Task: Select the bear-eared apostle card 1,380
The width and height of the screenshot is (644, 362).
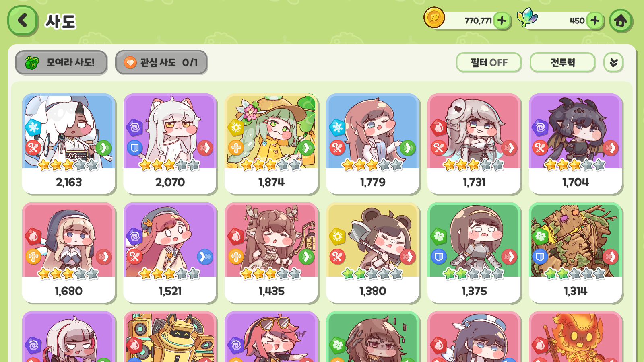Action: (372, 253)
